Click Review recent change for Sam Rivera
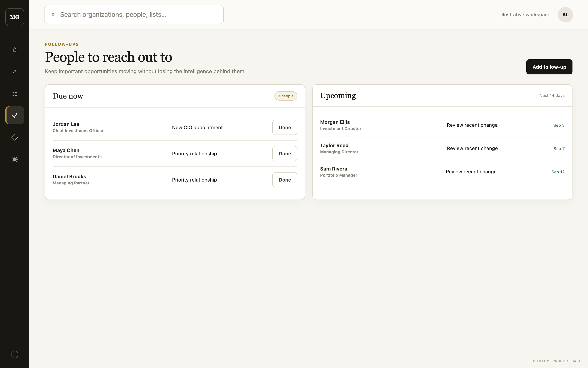 click(471, 172)
